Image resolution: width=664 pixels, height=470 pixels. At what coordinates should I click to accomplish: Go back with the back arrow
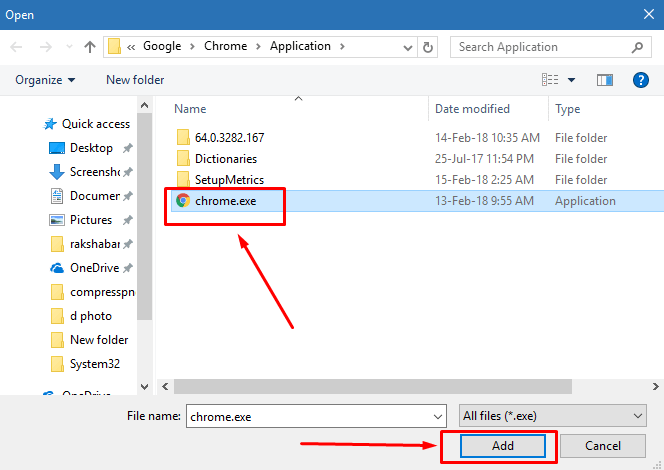coord(16,47)
